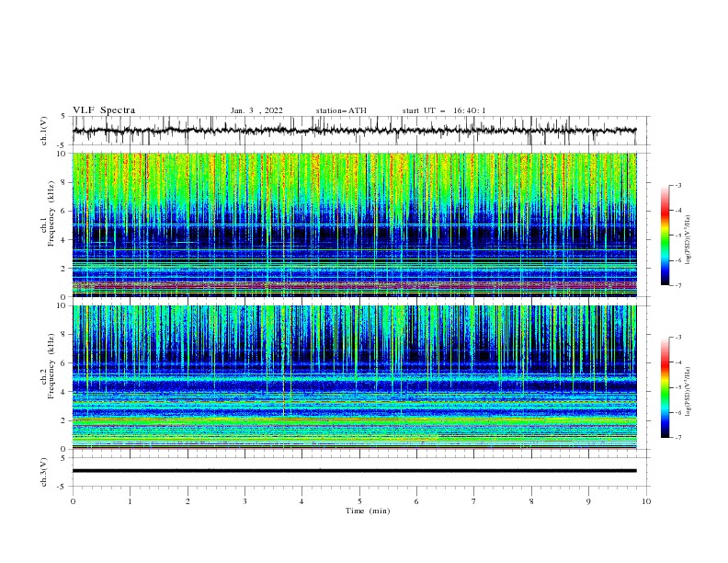Click time axis tick label "5"
Viewport: 728px width, 563px height.
359,501
